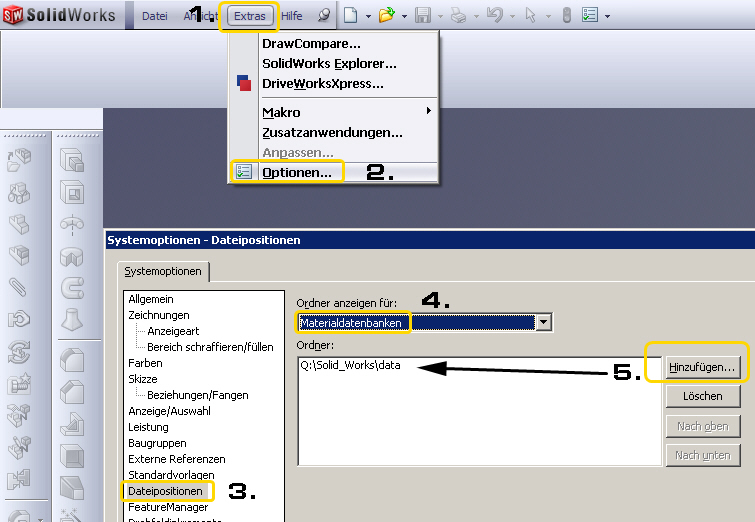Screen dimensions: 755x522
Task: Select the Shell tool
Action: click(72, 456)
